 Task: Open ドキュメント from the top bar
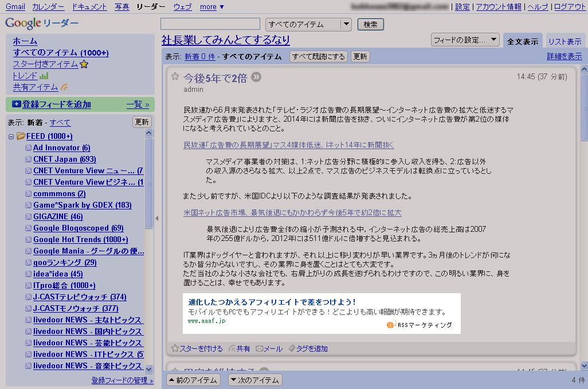pos(89,7)
